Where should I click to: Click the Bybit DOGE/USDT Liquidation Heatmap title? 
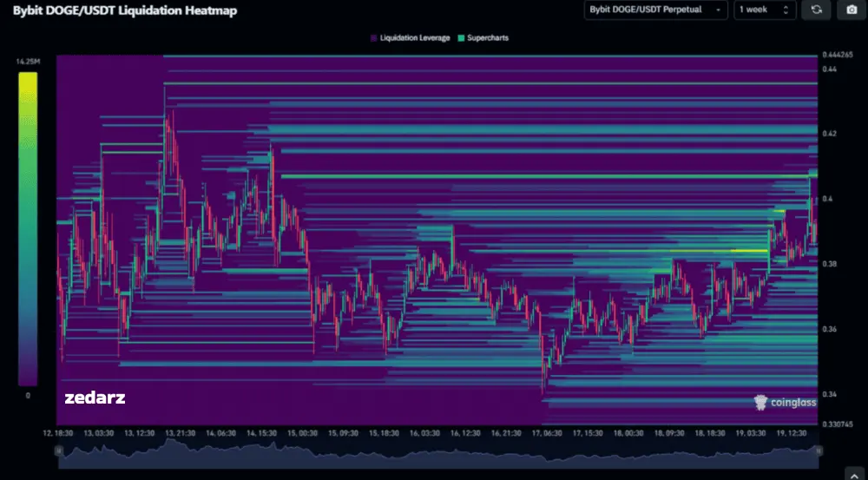tap(125, 10)
